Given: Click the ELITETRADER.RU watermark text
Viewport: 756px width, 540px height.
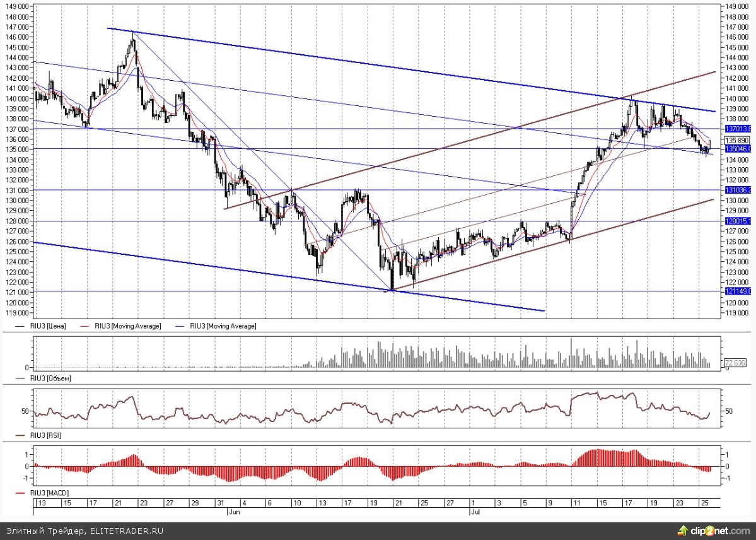Looking at the screenshot, I should coord(126,531).
